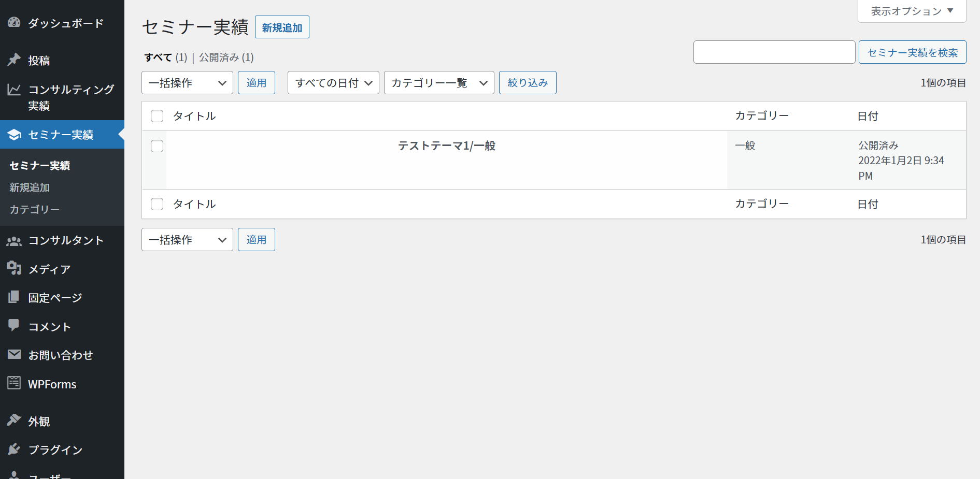Select the Posts pushpin icon

[13, 60]
